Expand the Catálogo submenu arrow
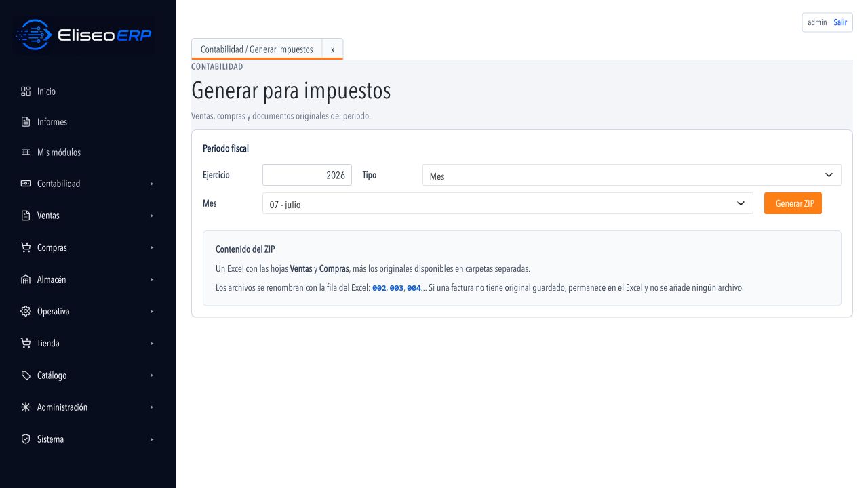This screenshot has height=488, width=868. 152,375
